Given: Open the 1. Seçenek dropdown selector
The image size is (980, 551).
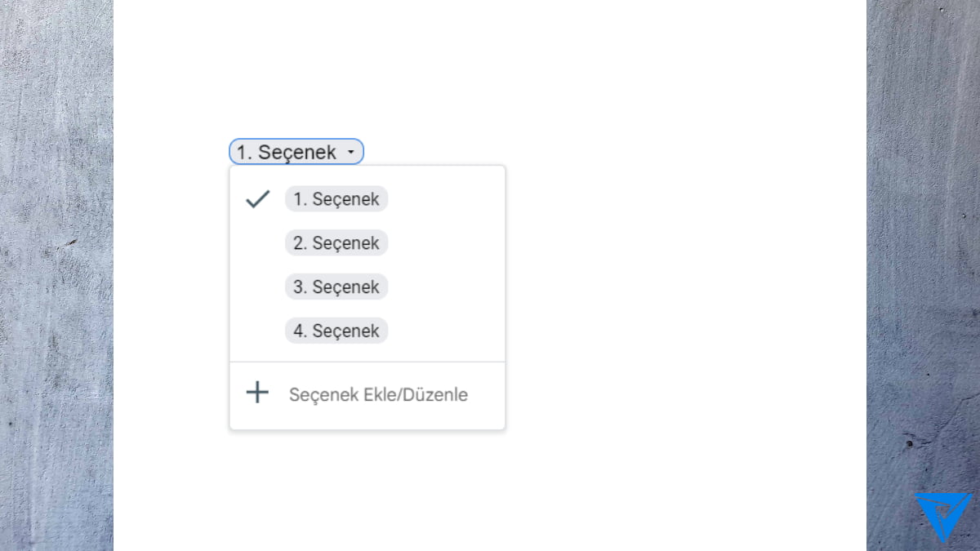Looking at the screenshot, I should coord(296,152).
